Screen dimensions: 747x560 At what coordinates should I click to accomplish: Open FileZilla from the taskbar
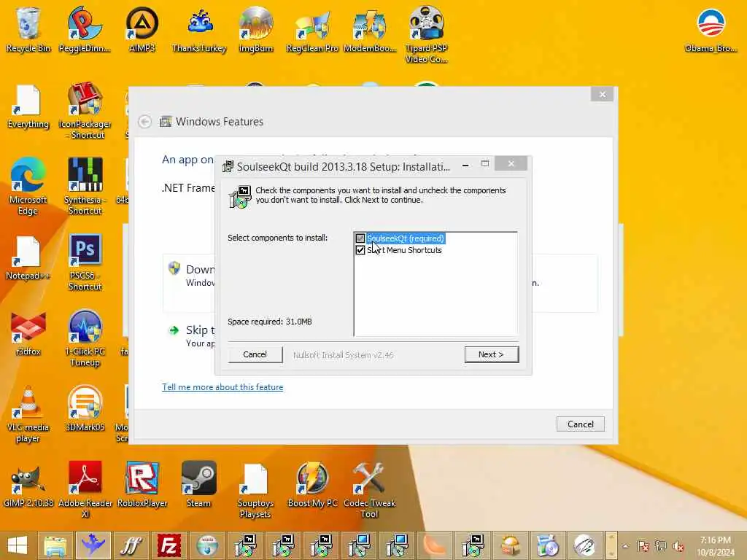point(169,545)
